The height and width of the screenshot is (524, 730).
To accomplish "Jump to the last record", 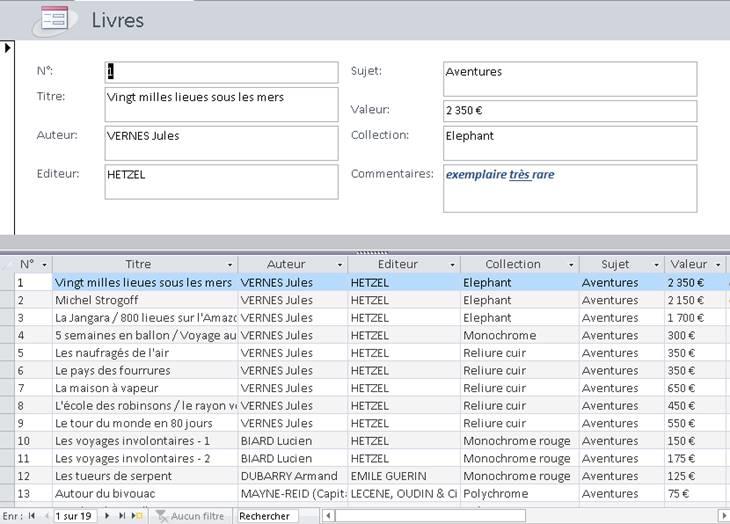I will click(x=122, y=516).
